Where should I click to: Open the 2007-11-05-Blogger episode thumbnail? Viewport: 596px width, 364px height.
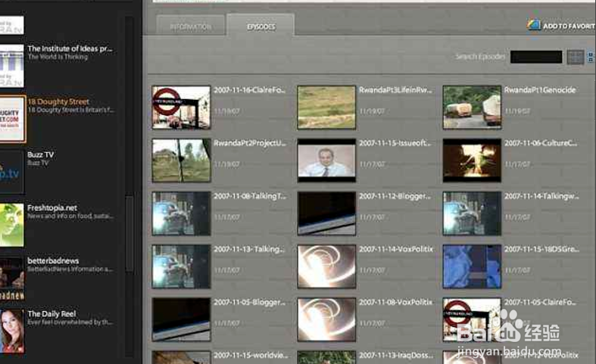[181, 319]
